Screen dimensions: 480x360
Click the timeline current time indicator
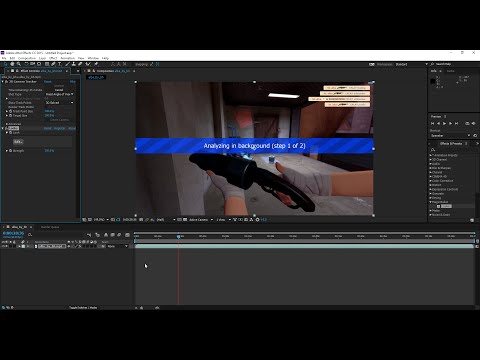tap(179, 236)
